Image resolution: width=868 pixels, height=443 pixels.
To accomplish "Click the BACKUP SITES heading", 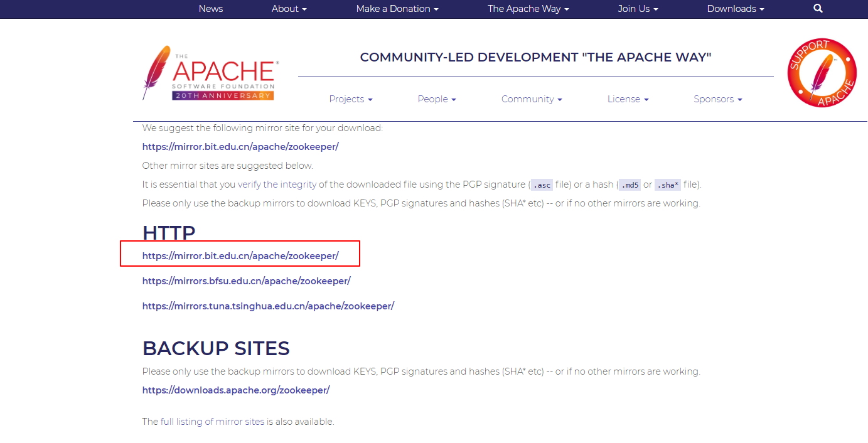I will (x=216, y=348).
